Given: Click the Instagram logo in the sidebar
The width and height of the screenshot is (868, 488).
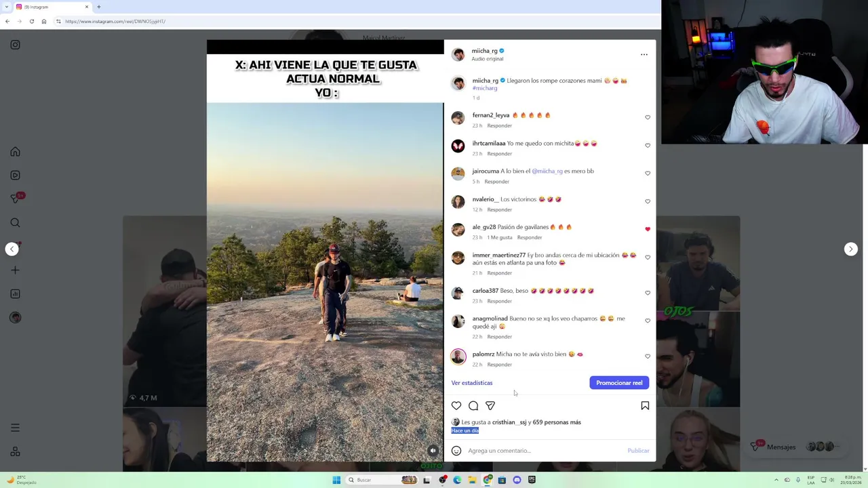Looking at the screenshot, I should tap(15, 45).
